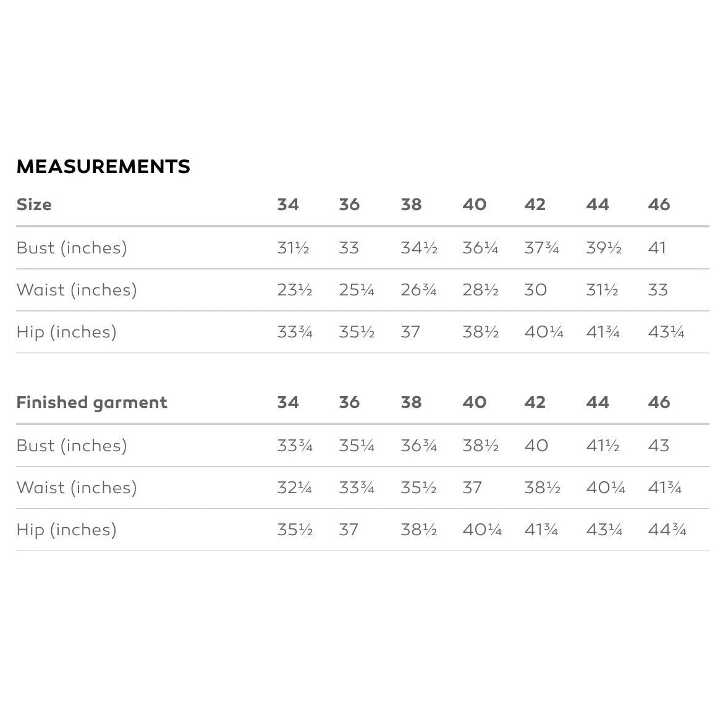Click the Finished garment table heading
Image resolution: width=728 pixels, height=728 pixels.
point(91,402)
